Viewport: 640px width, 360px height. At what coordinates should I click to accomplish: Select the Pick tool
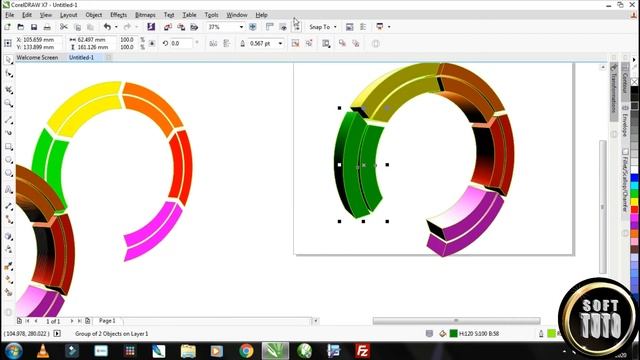point(9,60)
